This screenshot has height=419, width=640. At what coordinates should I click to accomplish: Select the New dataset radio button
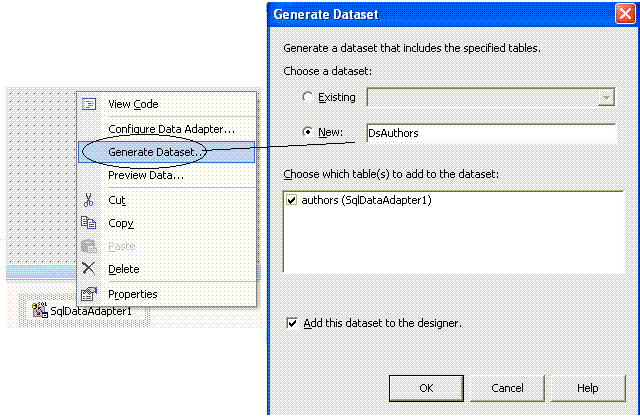point(308,132)
